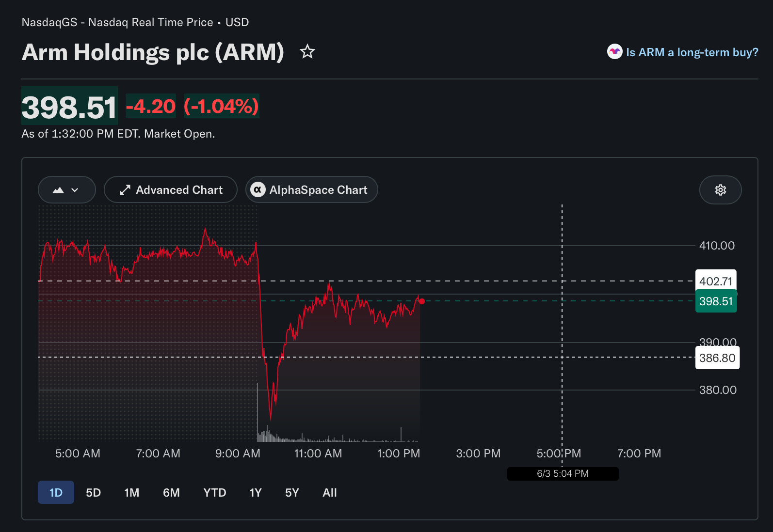Show the YTD time range
Screen dimensions: 773x532
pyautogui.click(x=215, y=492)
